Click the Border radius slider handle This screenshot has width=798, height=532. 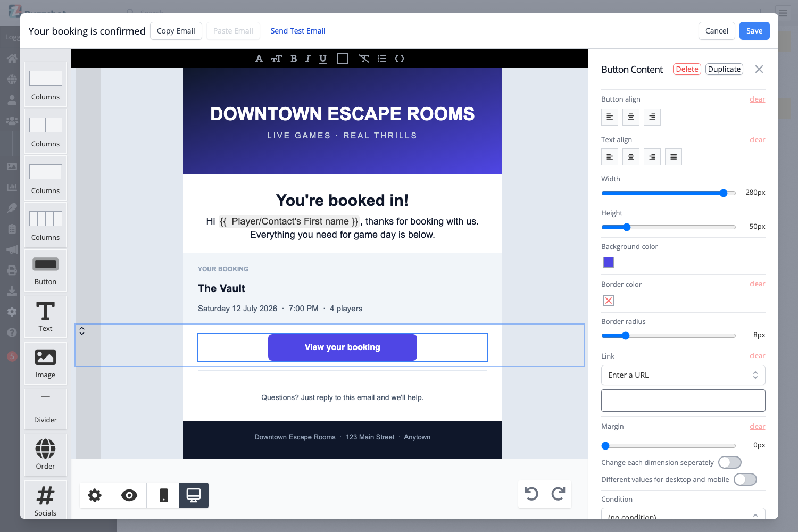[x=626, y=336]
